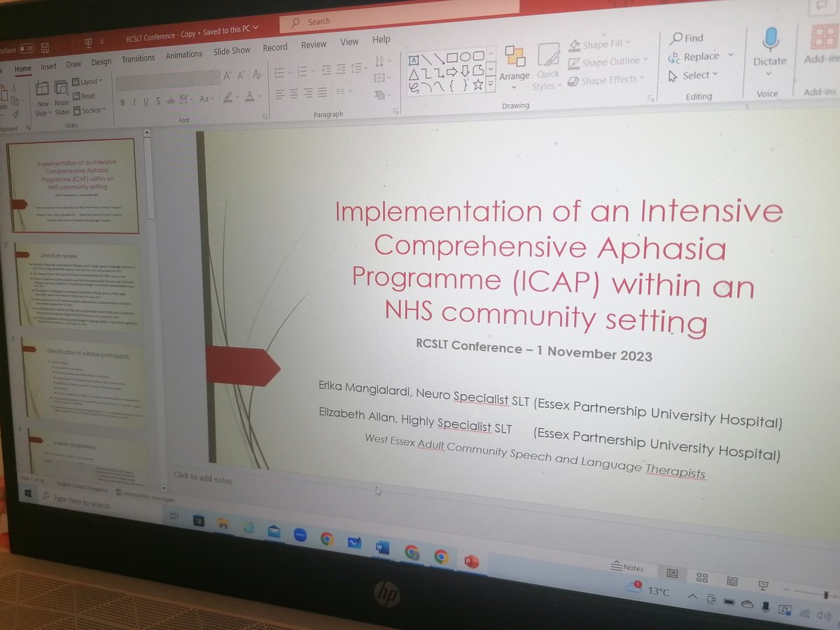Expand the shapes gallery More button
Screen dimensions: 840x630
(x=491, y=85)
